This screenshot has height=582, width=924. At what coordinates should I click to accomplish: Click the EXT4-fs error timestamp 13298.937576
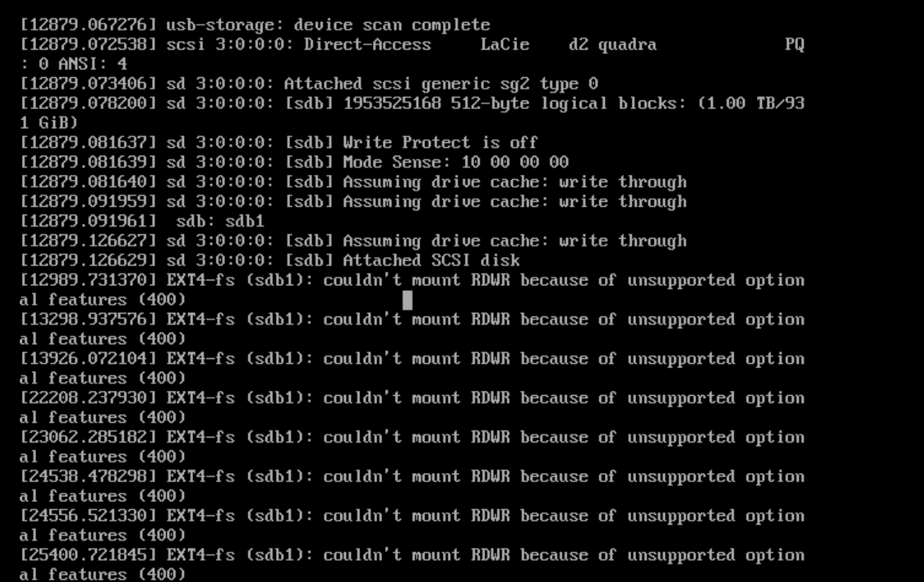pyautogui.click(x=88, y=319)
